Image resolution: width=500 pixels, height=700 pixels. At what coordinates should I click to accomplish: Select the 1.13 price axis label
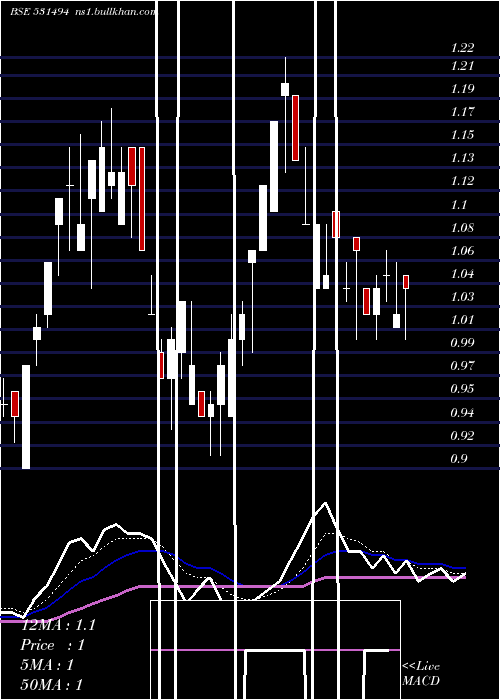coord(462,157)
